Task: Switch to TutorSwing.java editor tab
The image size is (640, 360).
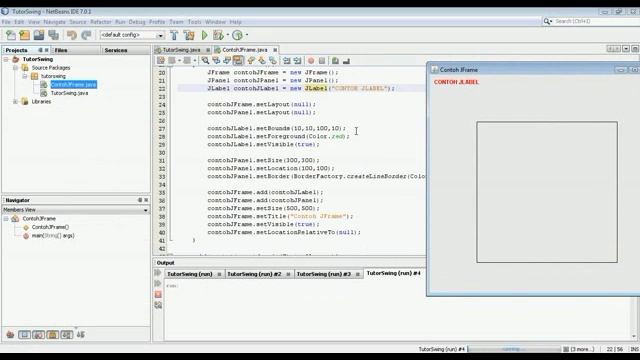Action: (x=181, y=50)
